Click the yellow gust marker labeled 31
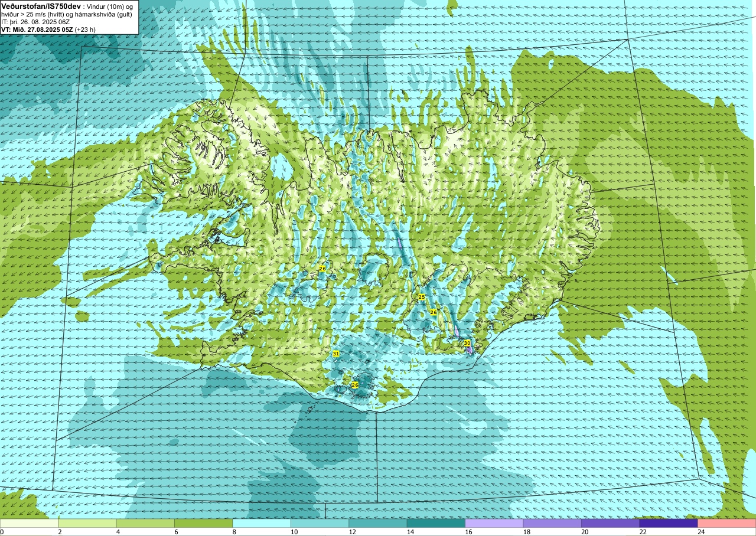756x536 pixels. [x=336, y=354]
